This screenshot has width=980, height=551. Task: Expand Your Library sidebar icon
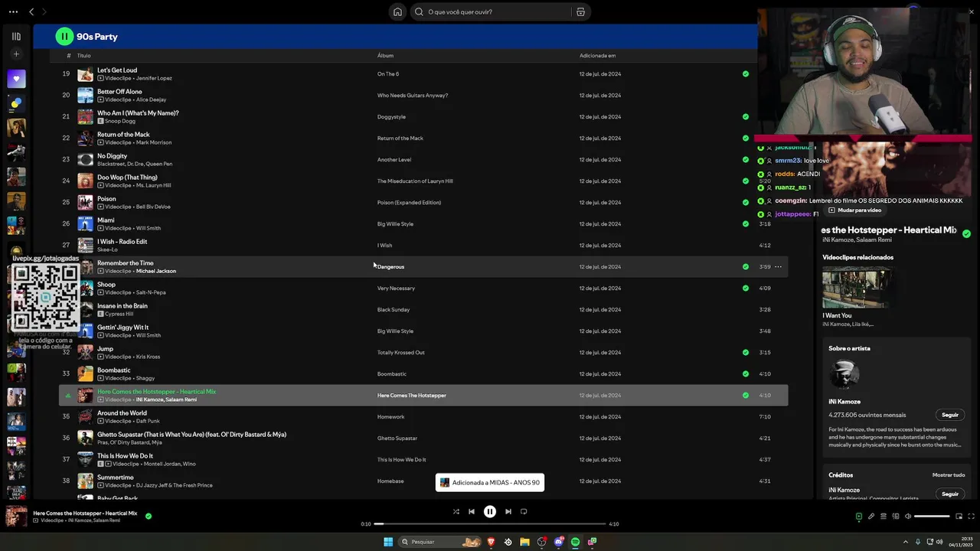coord(16,36)
